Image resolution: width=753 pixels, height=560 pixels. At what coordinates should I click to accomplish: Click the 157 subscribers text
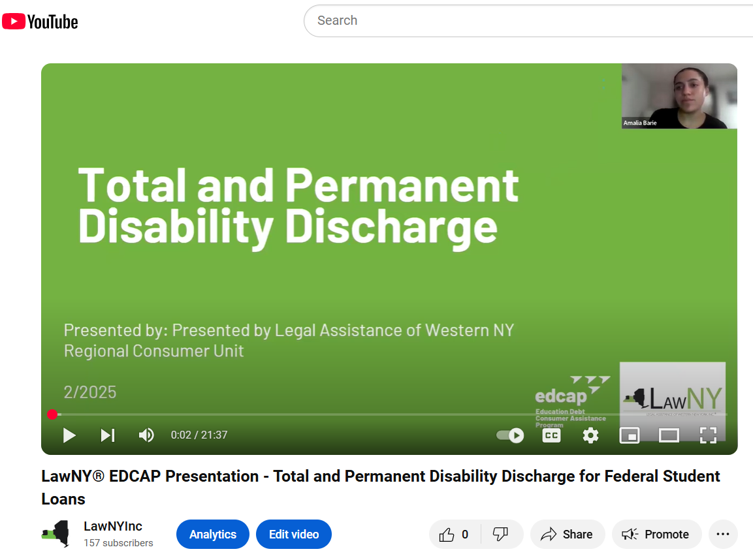point(118,543)
